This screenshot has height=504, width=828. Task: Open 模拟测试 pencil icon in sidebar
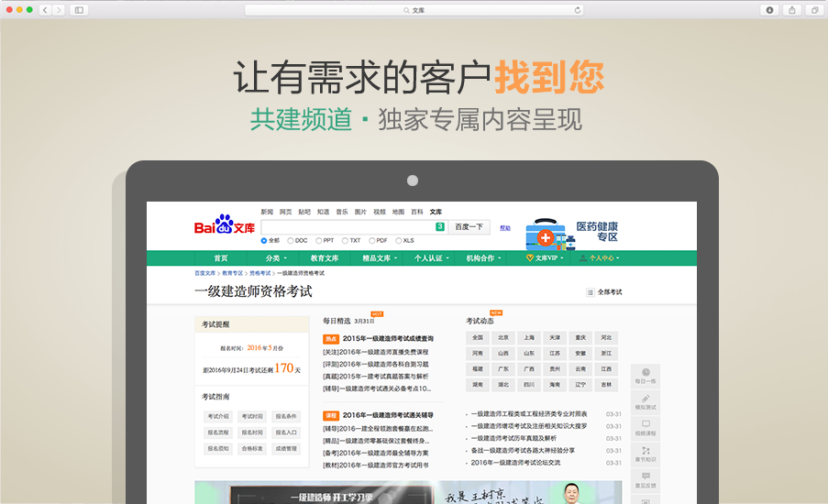click(646, 399)
